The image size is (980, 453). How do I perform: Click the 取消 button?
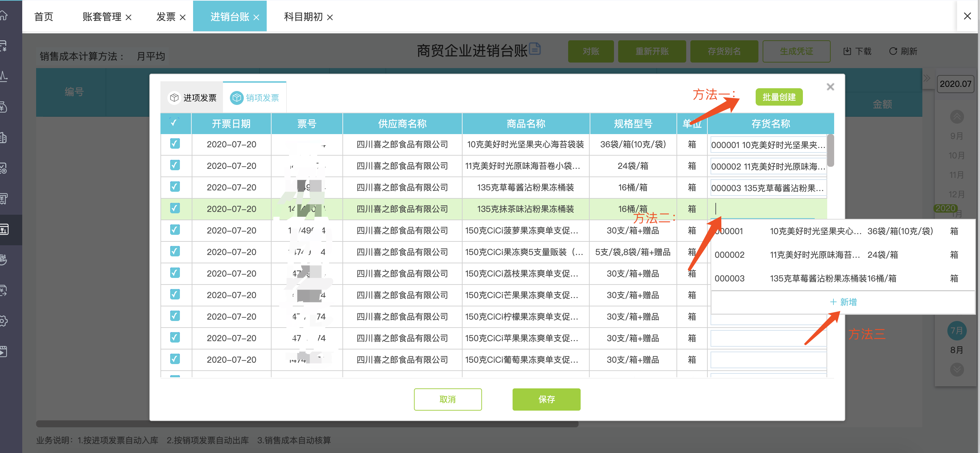447,399
